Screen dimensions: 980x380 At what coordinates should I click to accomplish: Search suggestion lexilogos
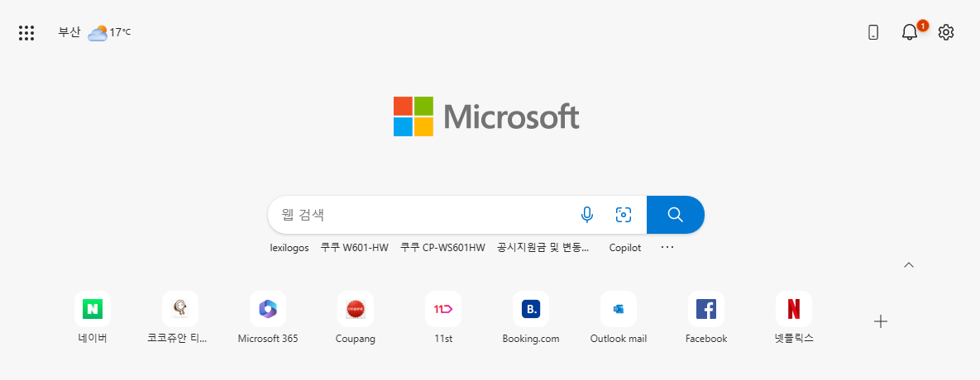289,248
